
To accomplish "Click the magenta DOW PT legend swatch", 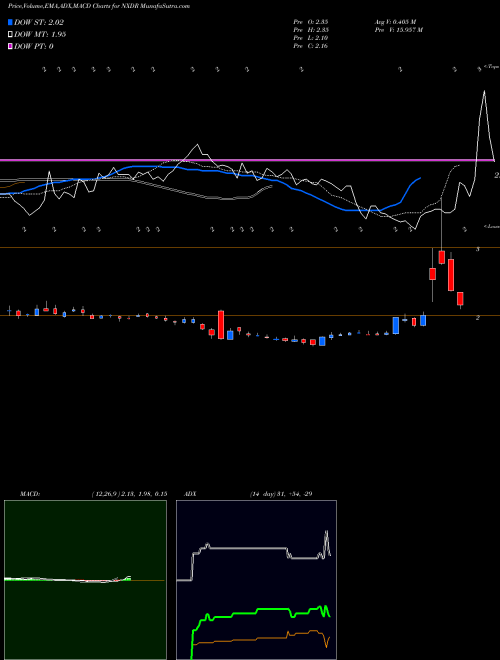I will (x=10, y=46).
